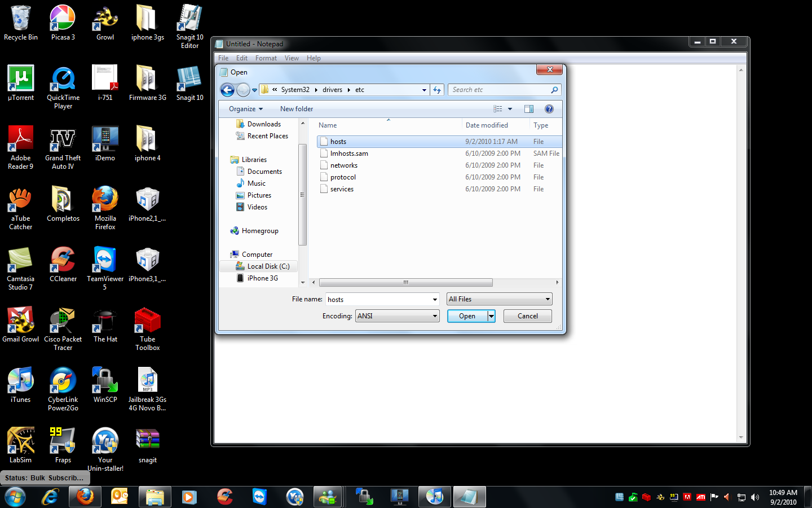812x508 pixels.
Task: Open the view options dropdown arrow
Action: tap(510, 109)
